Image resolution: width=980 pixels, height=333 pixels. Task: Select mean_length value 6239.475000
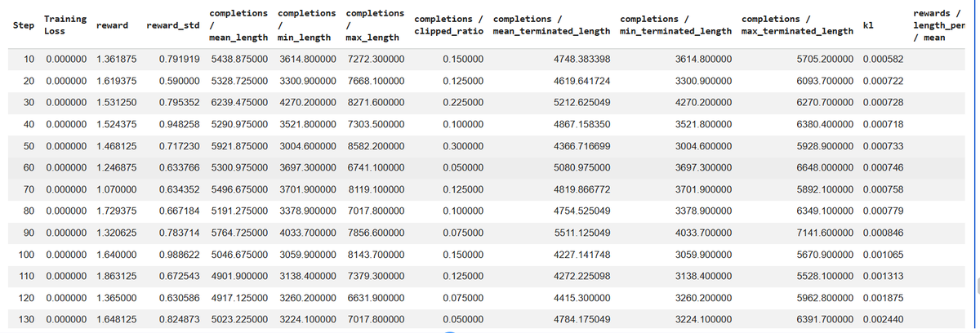tap(241, 103)
